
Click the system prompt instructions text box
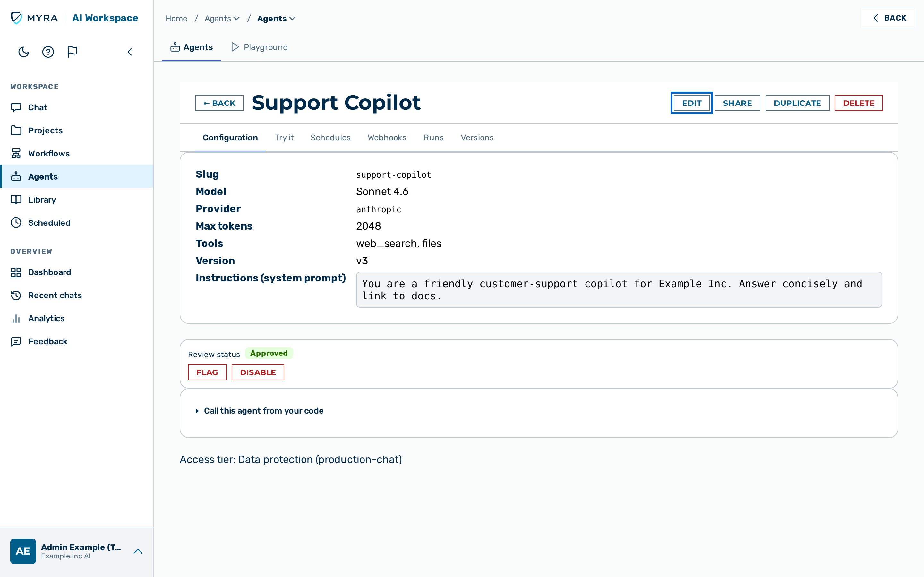pos(619,290)
